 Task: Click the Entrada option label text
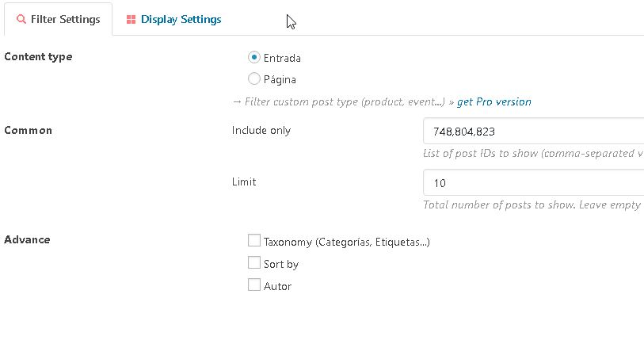(x=282, y=58)
